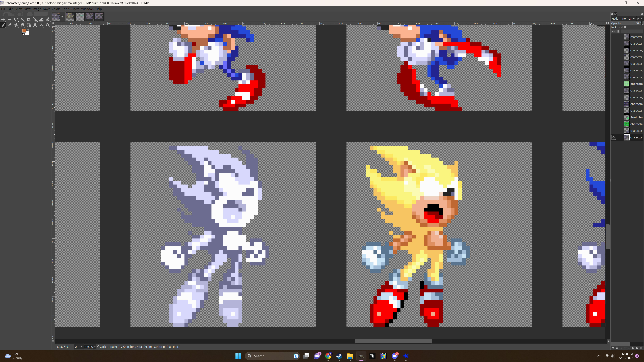Toggle visibility eye of bottom character_ layer

[613, 137]
